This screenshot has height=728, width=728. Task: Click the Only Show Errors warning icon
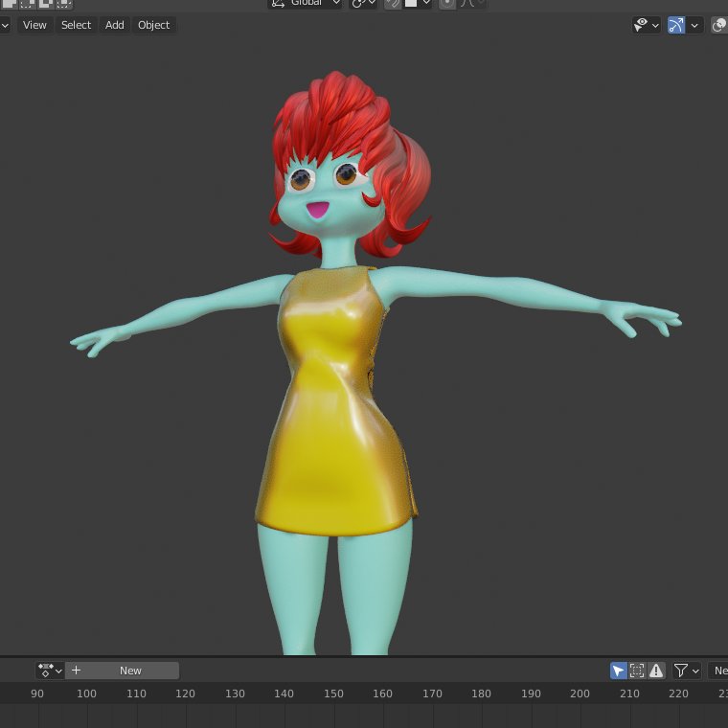click(656, 671)
